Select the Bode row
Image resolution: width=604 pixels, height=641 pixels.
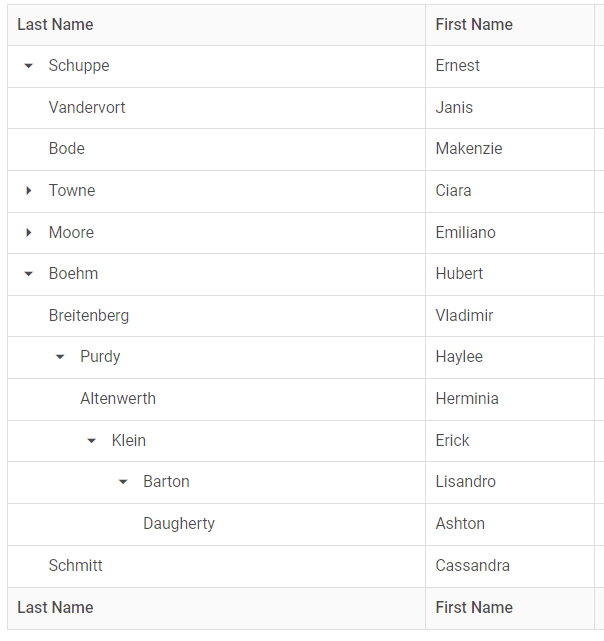pyautogui.click(x=67, y=149)
